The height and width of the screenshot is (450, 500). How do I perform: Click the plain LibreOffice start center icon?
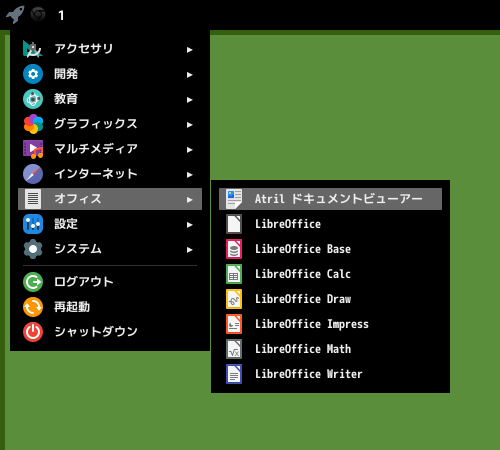coord(234,224)
